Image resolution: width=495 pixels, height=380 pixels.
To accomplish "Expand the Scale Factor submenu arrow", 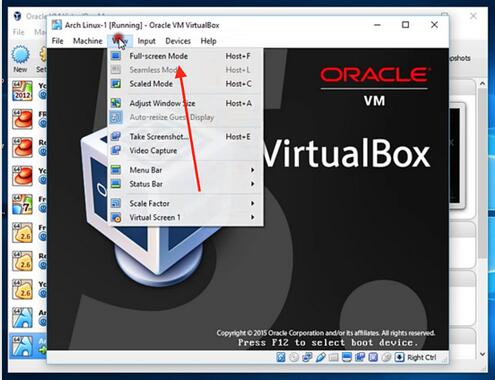I will (253, 203).
